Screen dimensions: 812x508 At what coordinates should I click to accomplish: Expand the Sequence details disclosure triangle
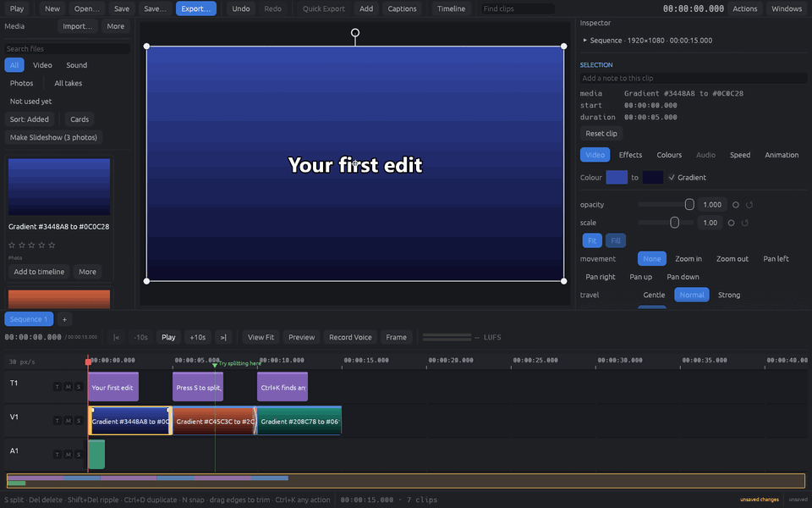pyautogui.click(x=585, y=40)
